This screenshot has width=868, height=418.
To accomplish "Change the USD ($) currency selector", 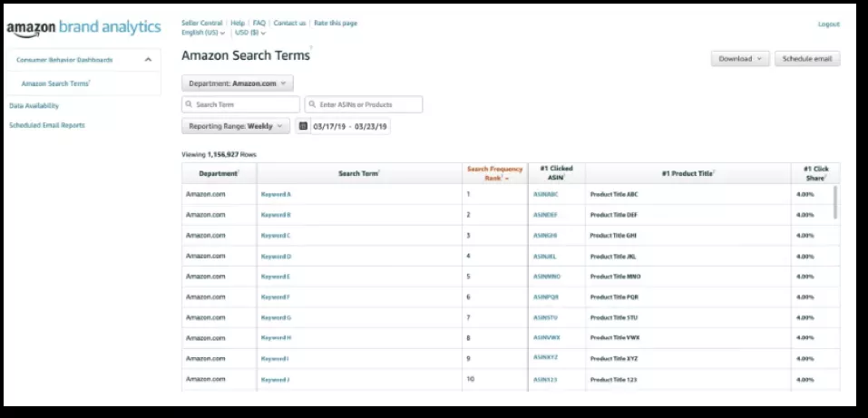I will (x=250, y=33).
